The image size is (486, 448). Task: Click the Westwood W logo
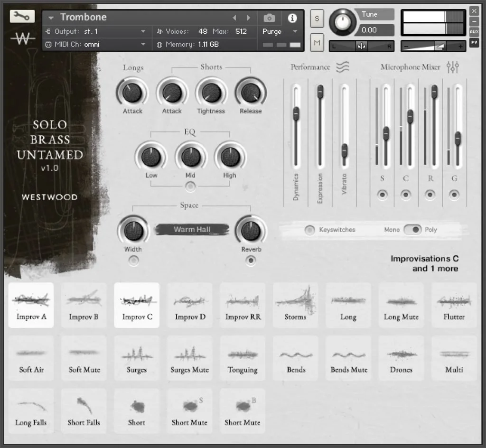[x=23, y=39]
